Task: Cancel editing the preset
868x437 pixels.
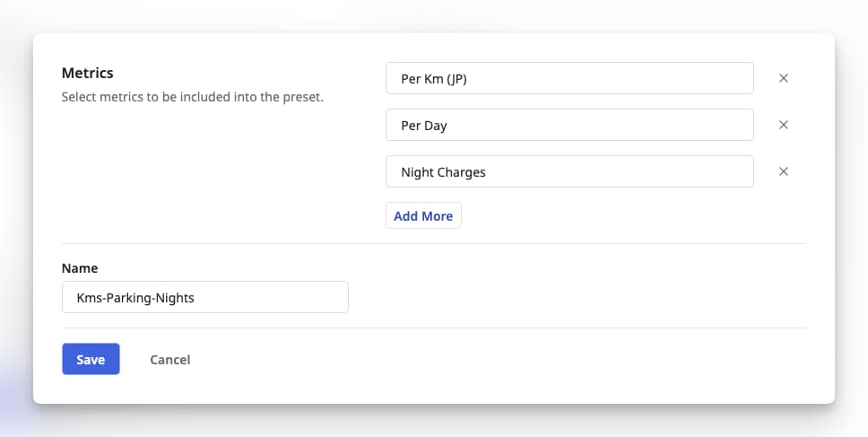Action: click(x=169, y=359)
